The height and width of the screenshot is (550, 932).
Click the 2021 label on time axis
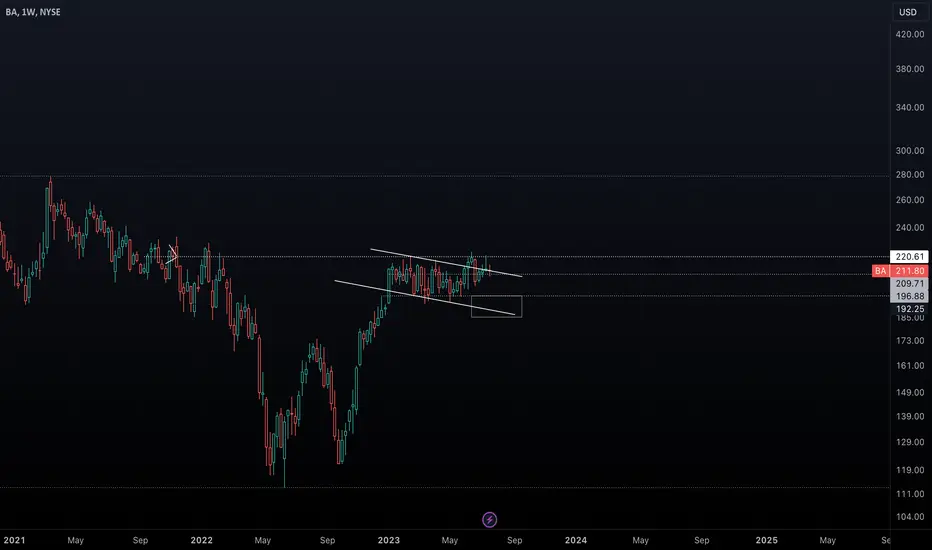(14, 540)
